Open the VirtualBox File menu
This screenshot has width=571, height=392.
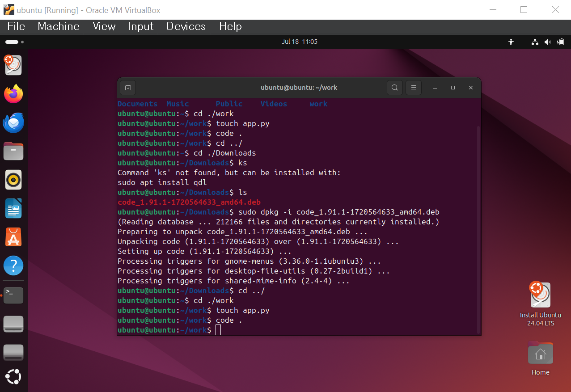[16, 26]
